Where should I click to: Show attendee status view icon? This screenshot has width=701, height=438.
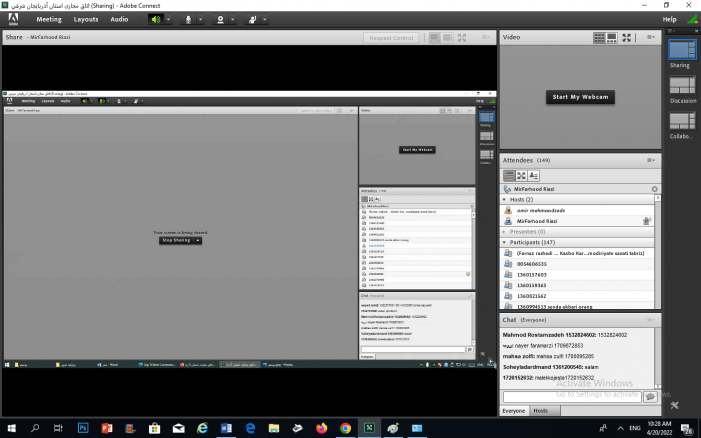tap(534, 176)
